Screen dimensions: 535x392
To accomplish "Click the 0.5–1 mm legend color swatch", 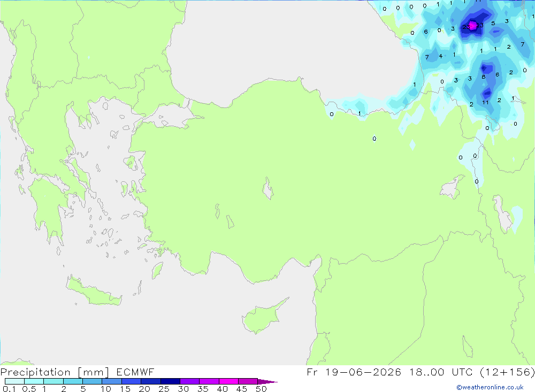I will click(x=34, y=381).
